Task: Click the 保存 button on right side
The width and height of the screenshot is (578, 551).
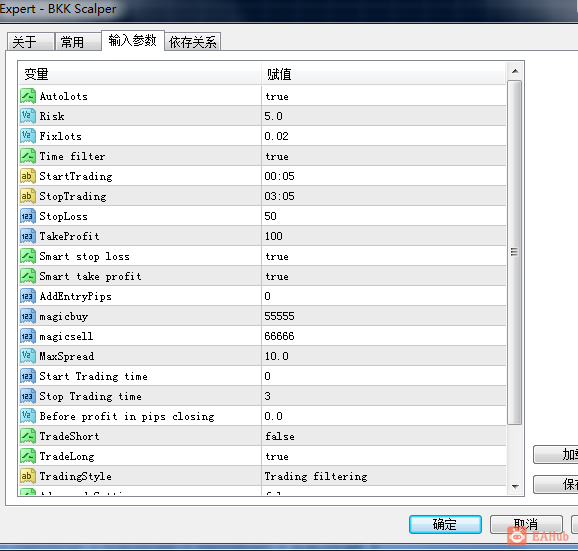Action: click(x=556, y=484)
